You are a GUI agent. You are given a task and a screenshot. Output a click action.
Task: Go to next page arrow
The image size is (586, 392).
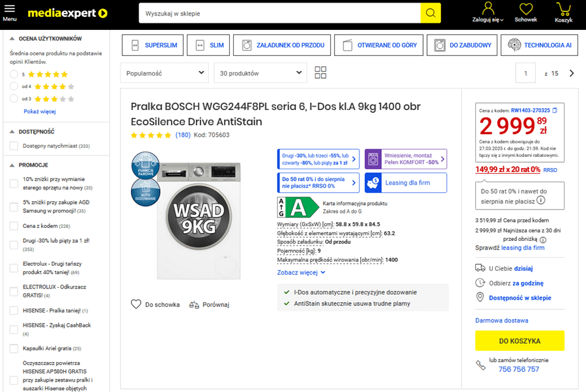click(572, 74)
